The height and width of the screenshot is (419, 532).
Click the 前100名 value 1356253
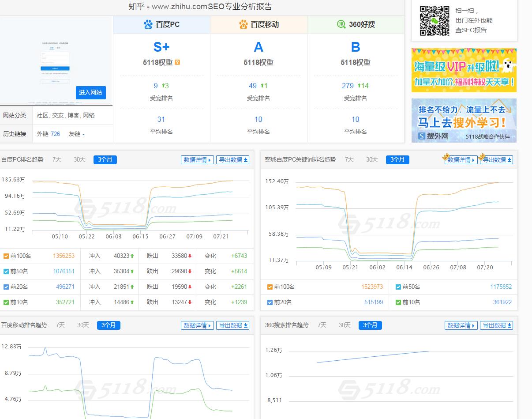64,256
